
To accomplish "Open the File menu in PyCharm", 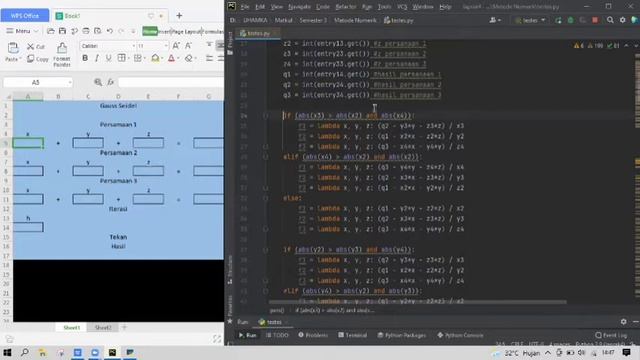I will [244, 7].
